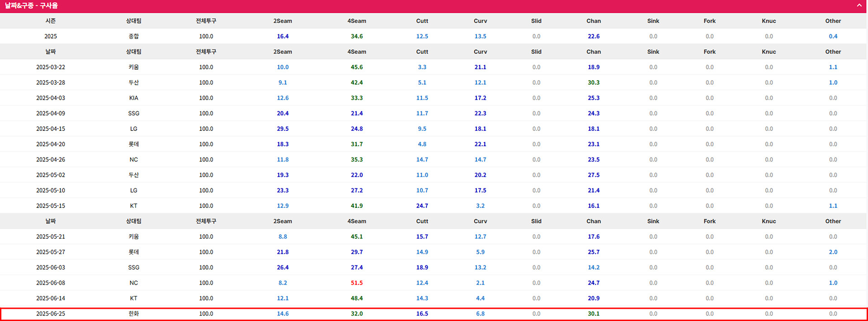Select the 2025-03-22 date cell
The height and width of the screenshot is (321, 868).
pyautogui.click(x=51, y=67)
